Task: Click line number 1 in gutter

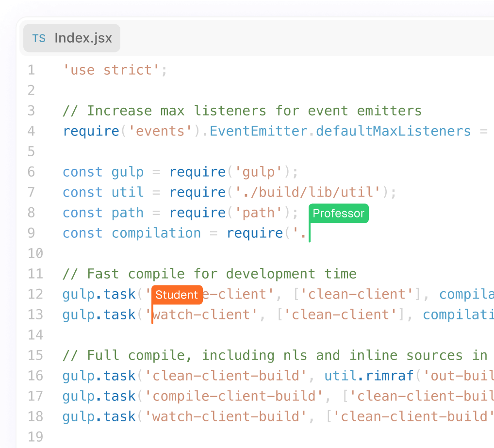Action: pyautogui.click(x=31, y=70)
